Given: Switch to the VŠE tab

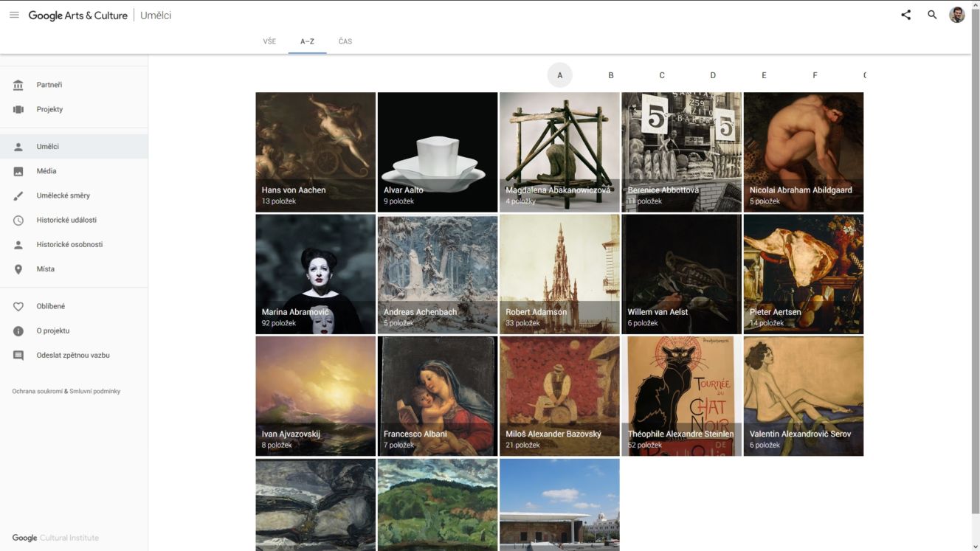Looking at the screenshot, I should [269, 41].
